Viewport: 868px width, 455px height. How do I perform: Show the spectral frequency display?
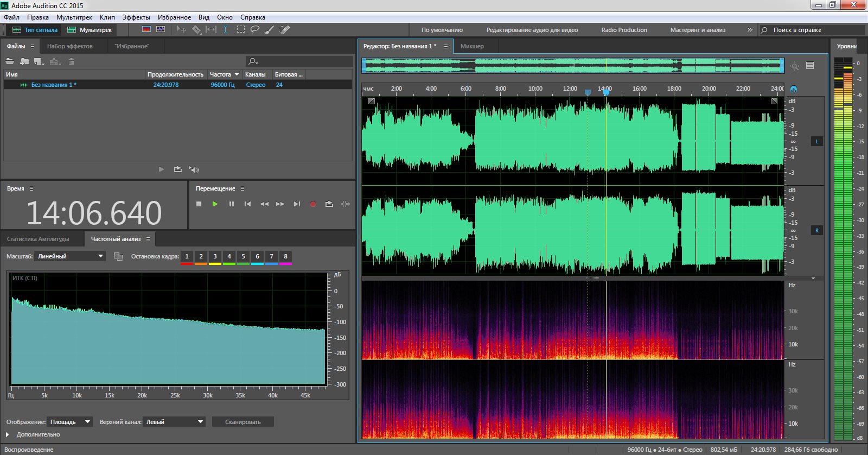coord(146,30)
